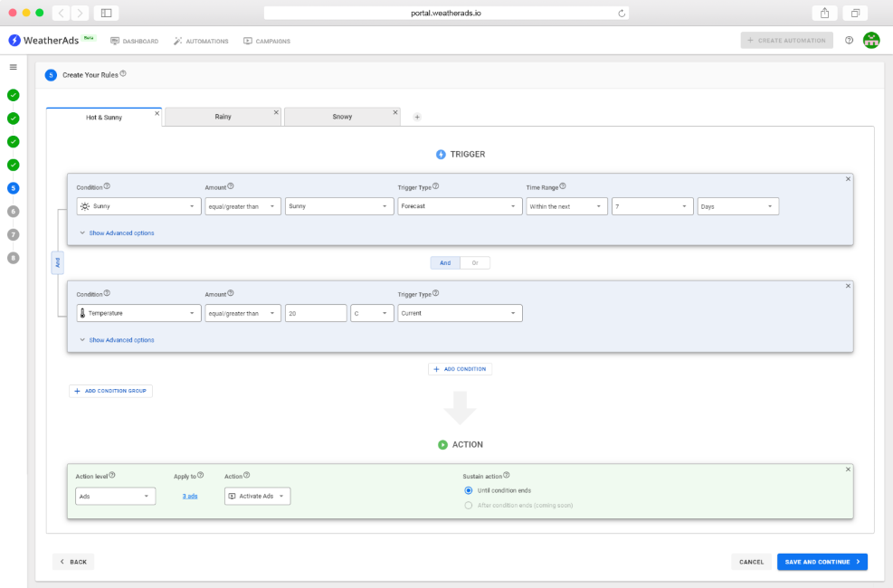The height and width of the screenshot is (588, 893).
Task: Click the temperature value field showing 20
Action: pos(316,313)
